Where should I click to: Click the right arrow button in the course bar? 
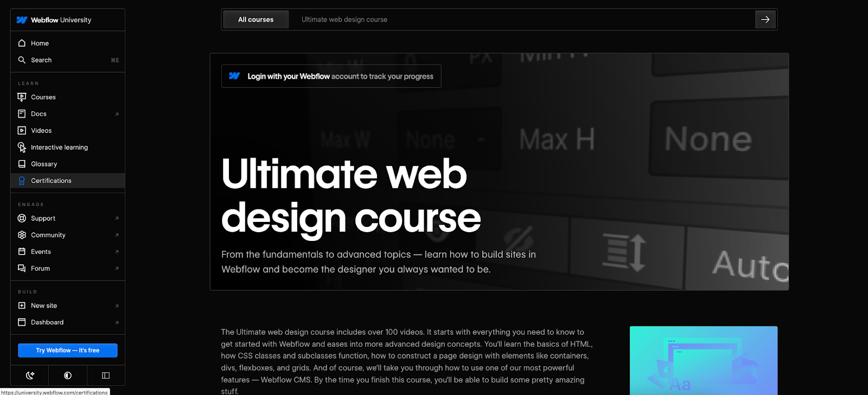tap(765, 20)
